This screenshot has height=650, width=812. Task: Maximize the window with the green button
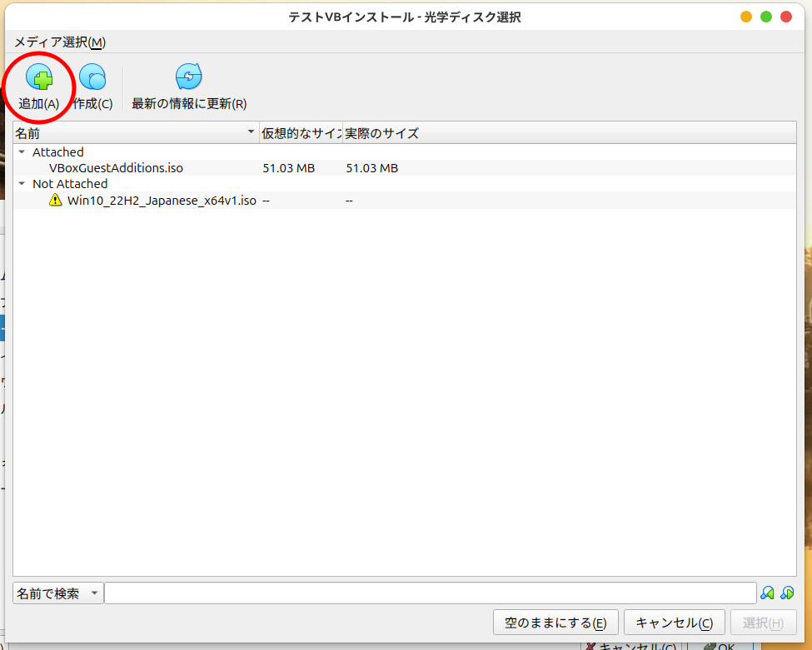click(x=766, y=17)
